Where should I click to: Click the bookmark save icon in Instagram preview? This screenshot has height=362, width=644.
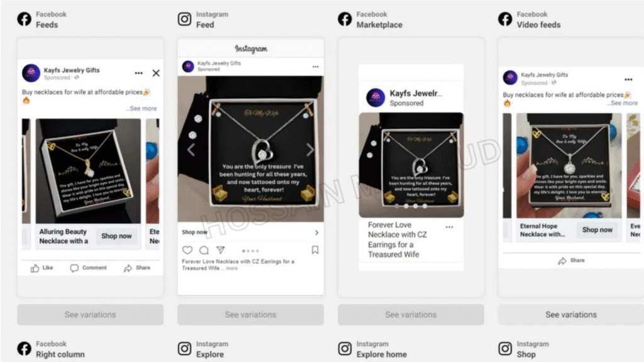pos(315,250)
